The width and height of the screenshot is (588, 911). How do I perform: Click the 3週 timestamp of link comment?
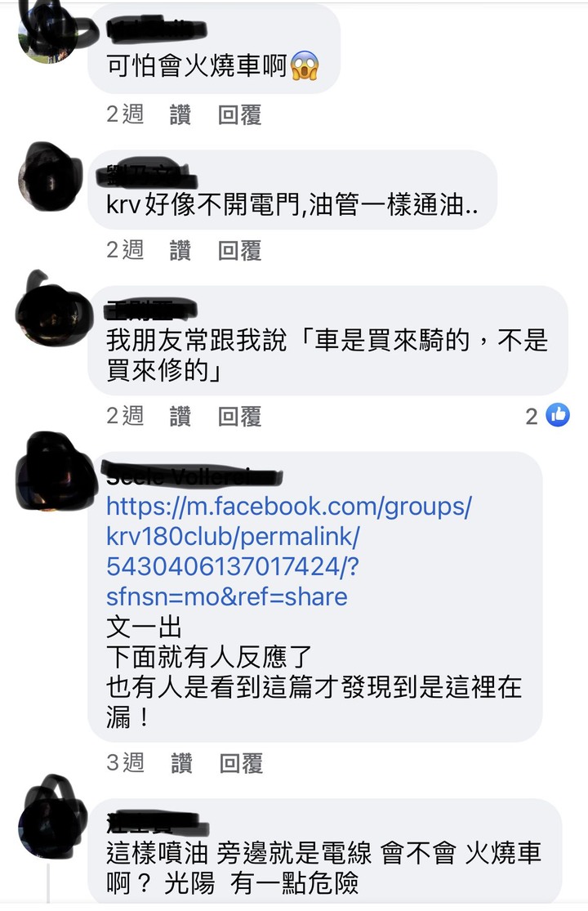(126, 762)
